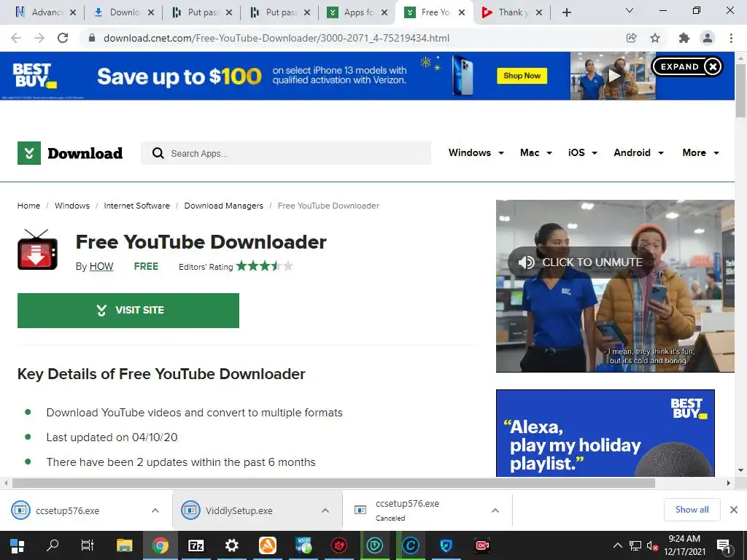The height and width of the screenshot is (560, 747).
Task: Click the Editors' Rating stars
Action: click(x=265, y=265)
